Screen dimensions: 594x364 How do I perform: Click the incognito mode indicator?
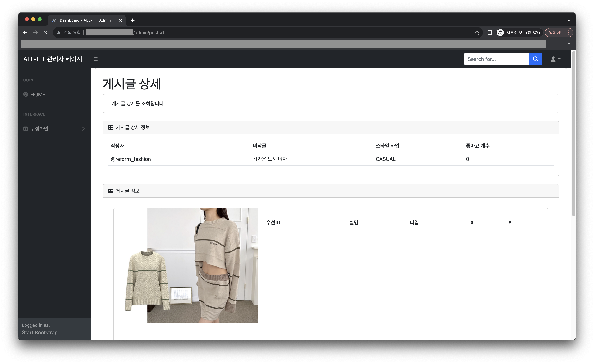[x=518, y=33]
